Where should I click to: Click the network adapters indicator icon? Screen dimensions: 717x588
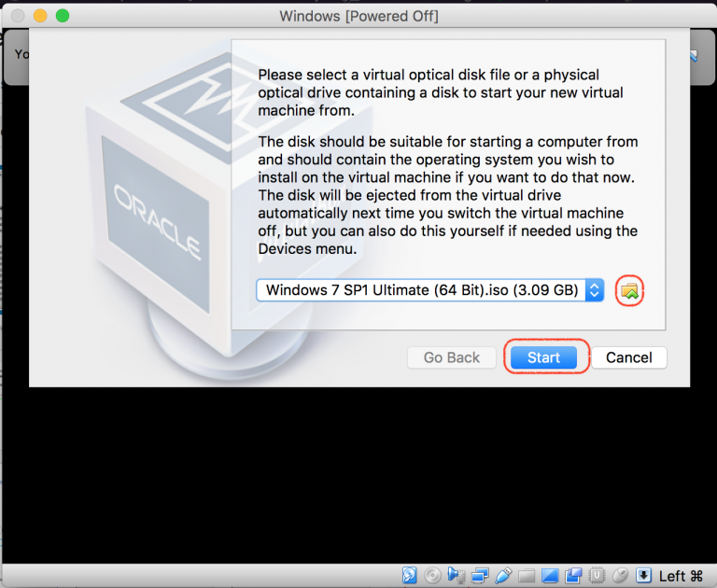pos(480,576)
